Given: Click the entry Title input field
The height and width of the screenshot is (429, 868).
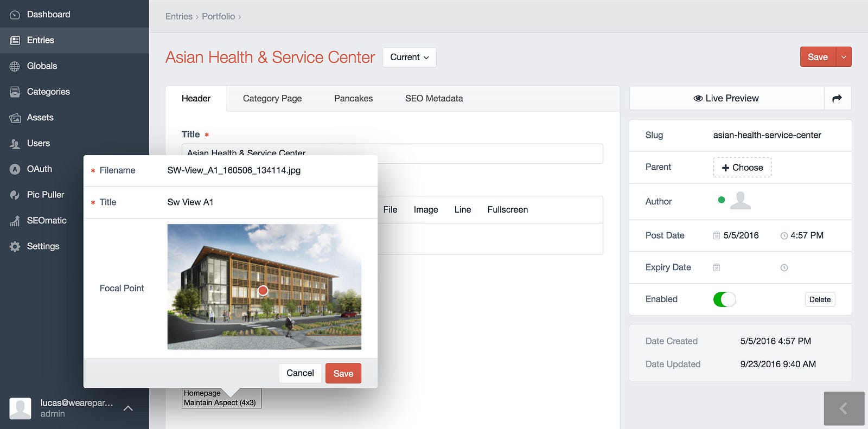Looking at the screenshot, I should tap(392, 153).
